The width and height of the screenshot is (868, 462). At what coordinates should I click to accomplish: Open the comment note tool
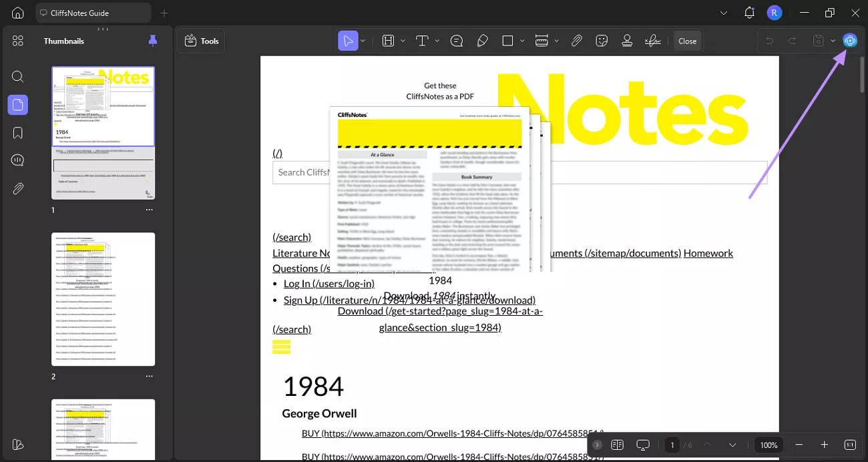[457, 41]
